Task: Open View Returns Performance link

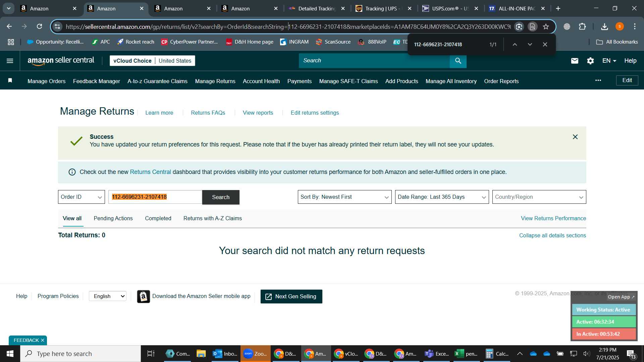Action: point(553,219)
